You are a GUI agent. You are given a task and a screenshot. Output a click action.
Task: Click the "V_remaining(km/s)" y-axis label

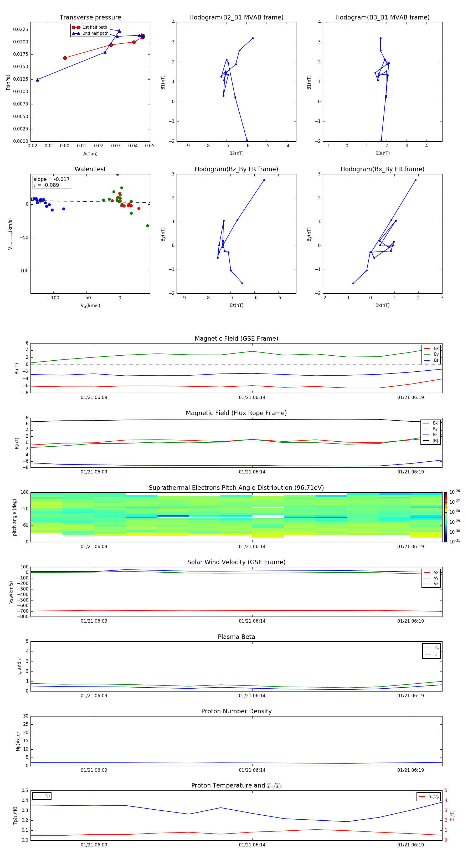pos(10,234)
